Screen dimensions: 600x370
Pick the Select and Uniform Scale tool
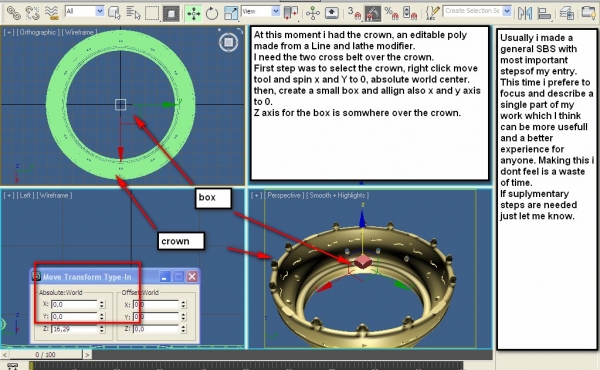pos(231,14)
